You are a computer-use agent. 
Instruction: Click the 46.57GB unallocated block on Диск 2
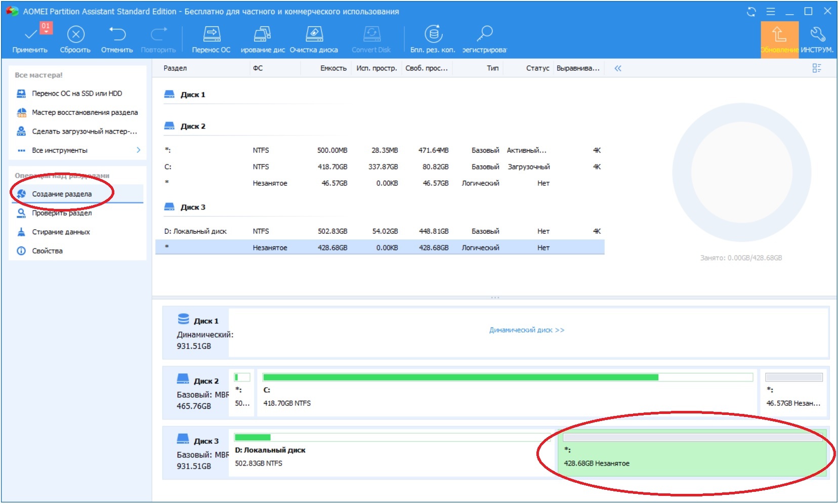coord(793,393)
